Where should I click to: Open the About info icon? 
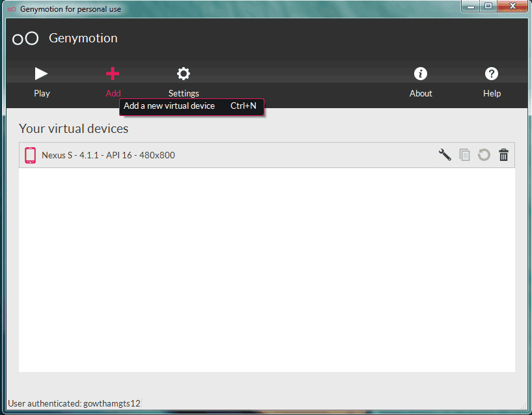coord(421,74)
